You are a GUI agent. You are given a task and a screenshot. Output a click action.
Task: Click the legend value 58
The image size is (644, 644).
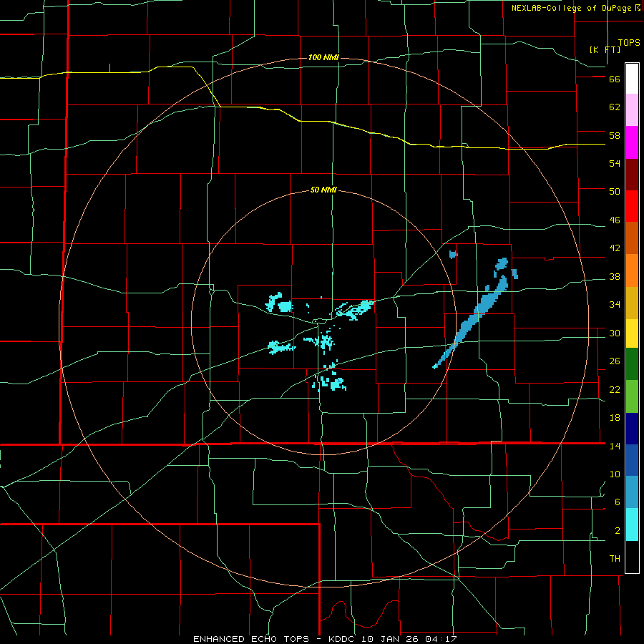click(615, 135)
